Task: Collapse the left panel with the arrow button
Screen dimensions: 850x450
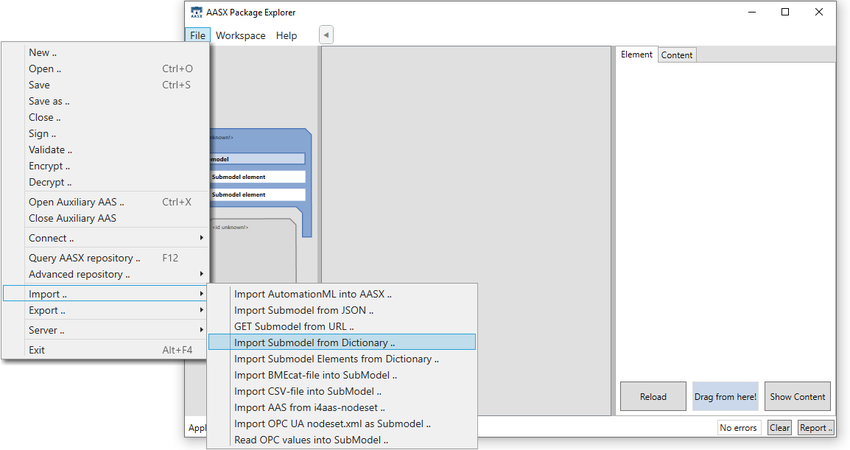Action: point(326,35)
